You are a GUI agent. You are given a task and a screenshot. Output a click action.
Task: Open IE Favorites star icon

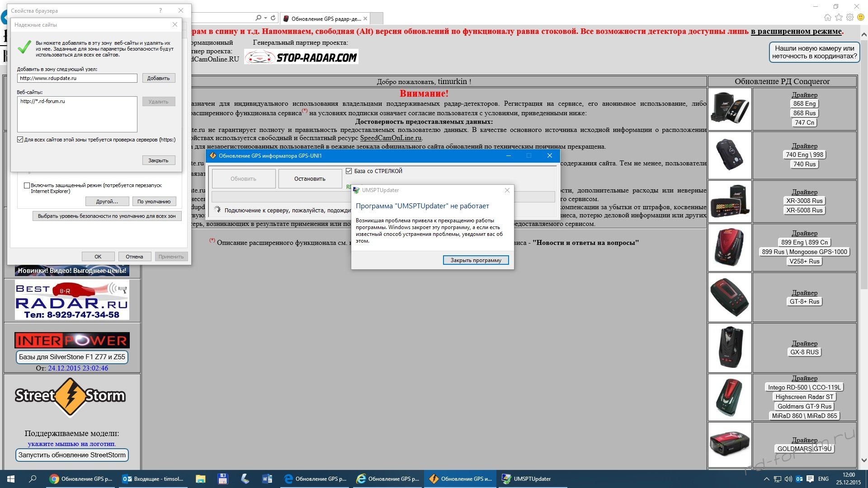coord(839,18)
